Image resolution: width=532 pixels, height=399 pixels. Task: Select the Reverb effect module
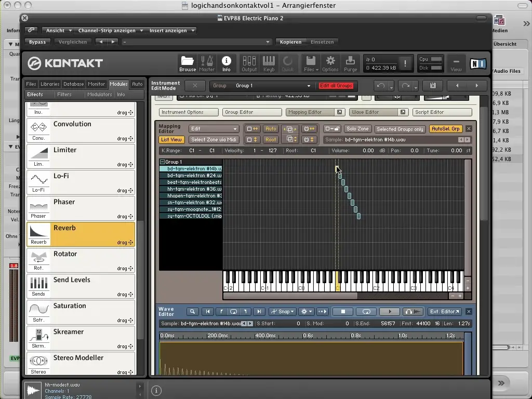pos(81,234)
